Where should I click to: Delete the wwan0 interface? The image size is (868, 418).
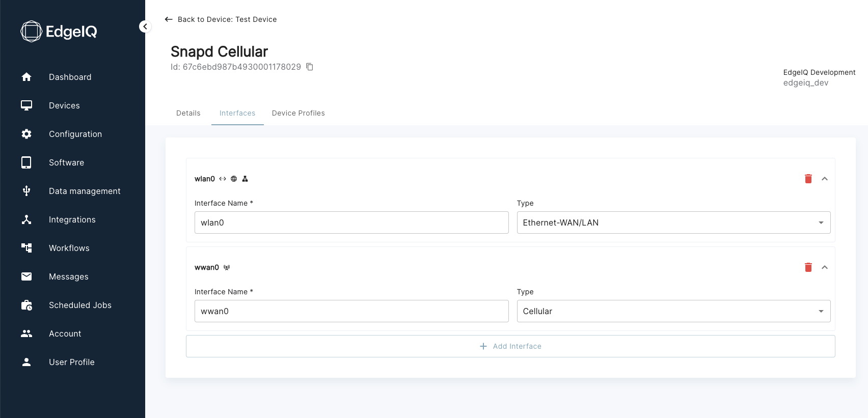(808, 267)
